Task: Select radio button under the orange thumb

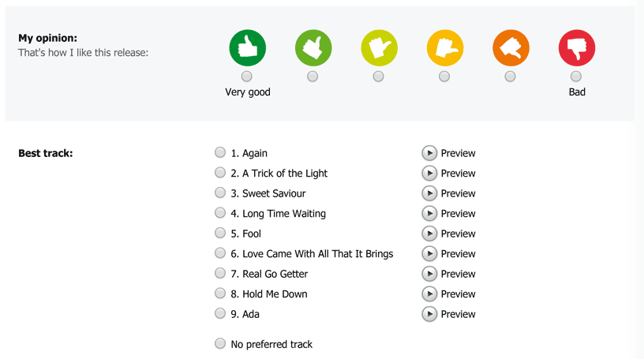Action: (x=510, y=77)
